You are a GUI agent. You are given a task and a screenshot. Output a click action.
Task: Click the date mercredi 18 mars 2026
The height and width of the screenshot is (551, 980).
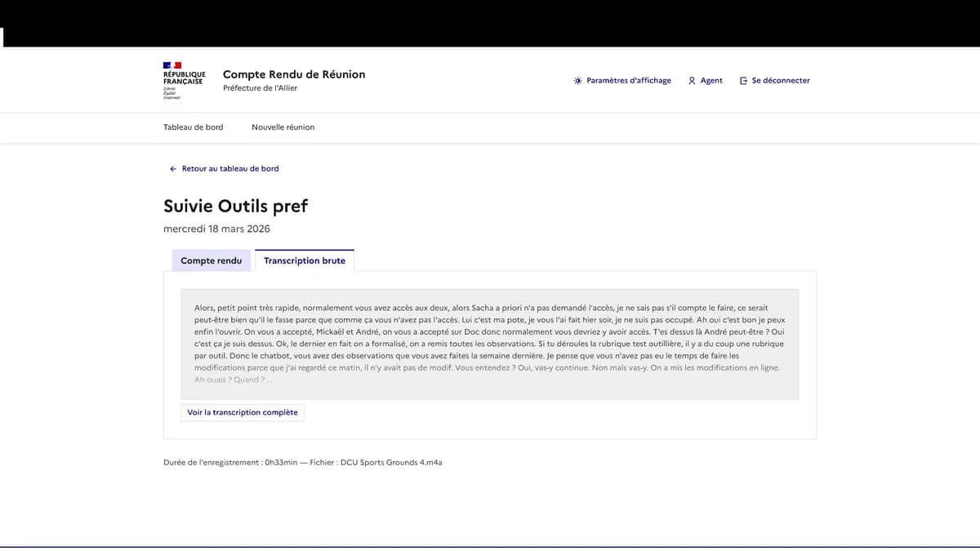coord(217,229)
